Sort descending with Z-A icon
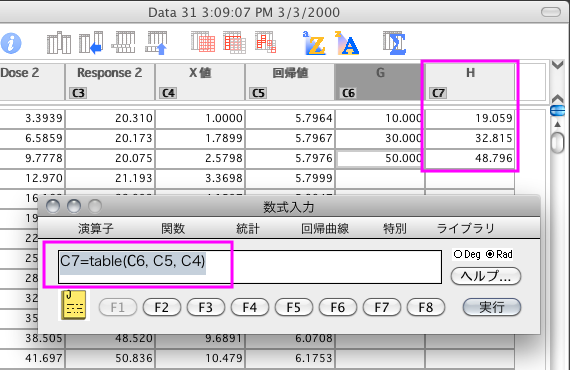 point(347,43)
